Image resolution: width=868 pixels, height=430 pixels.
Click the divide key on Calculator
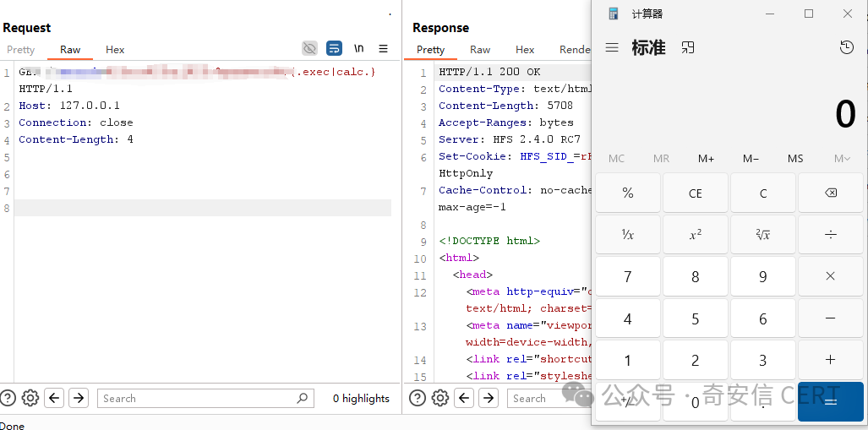tap(830, 235)
